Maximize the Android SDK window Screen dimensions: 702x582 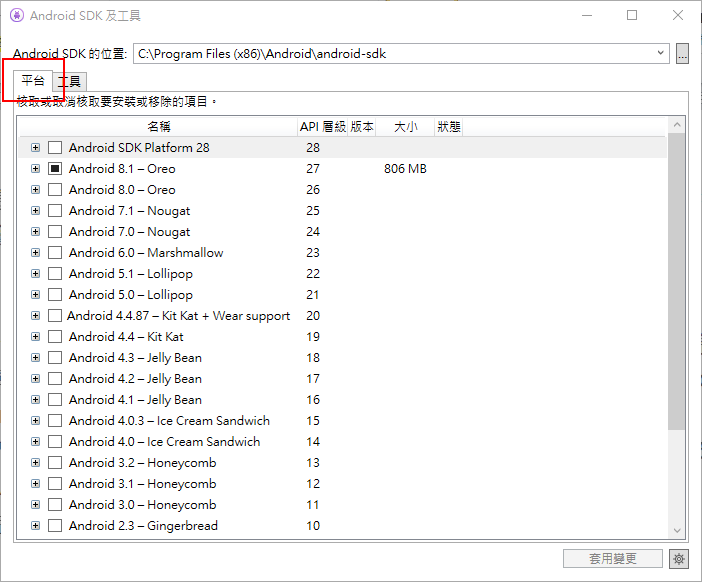pyautogui.click(x=632, y=15)
